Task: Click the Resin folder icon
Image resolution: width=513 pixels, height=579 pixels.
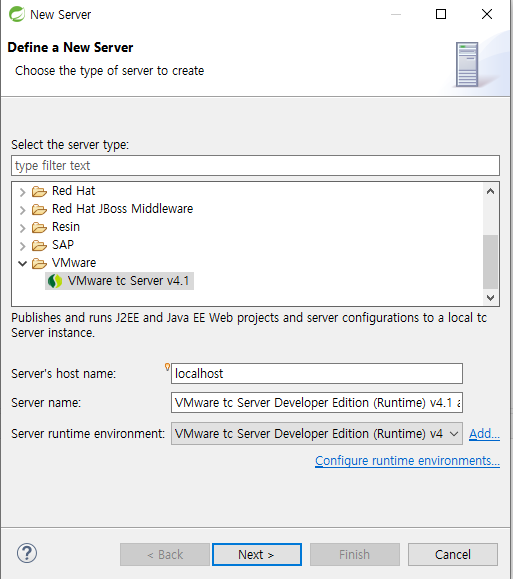Action: (x=39, y=227)
